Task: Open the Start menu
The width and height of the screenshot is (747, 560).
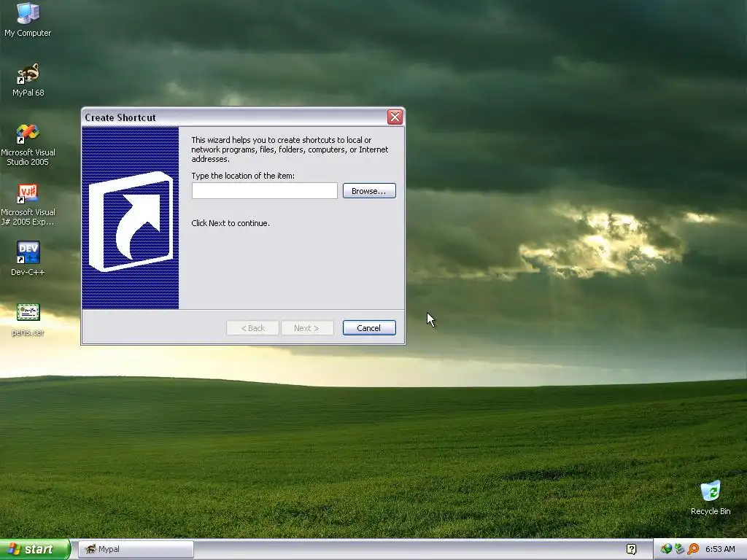Action: point(35,550)
